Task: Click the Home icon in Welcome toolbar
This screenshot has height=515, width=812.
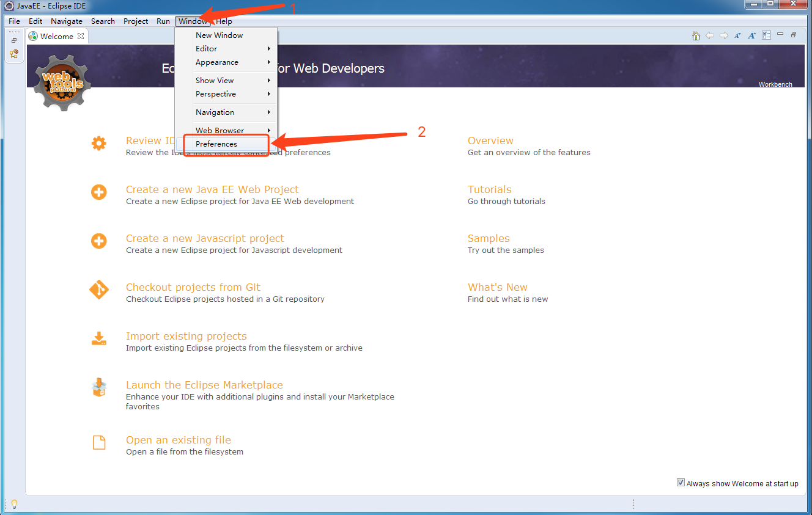Action: point(696,36)
